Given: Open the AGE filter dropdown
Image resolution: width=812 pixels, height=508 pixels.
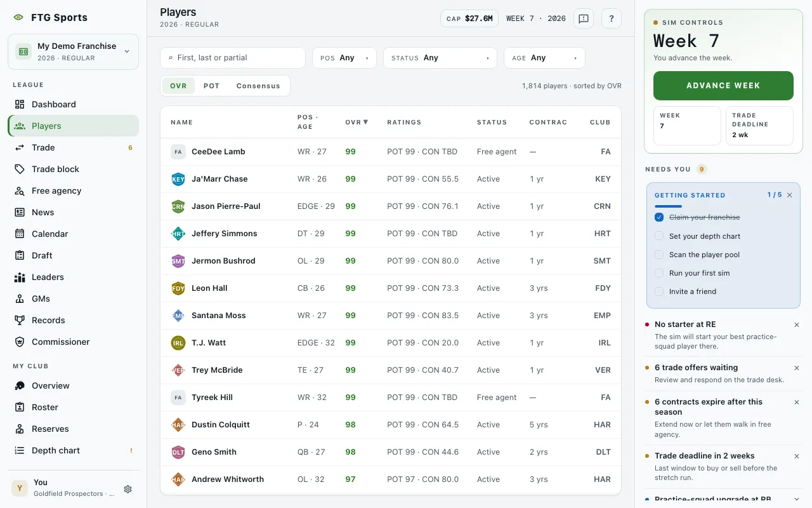Looking at the screenshot, I should 544,58.
